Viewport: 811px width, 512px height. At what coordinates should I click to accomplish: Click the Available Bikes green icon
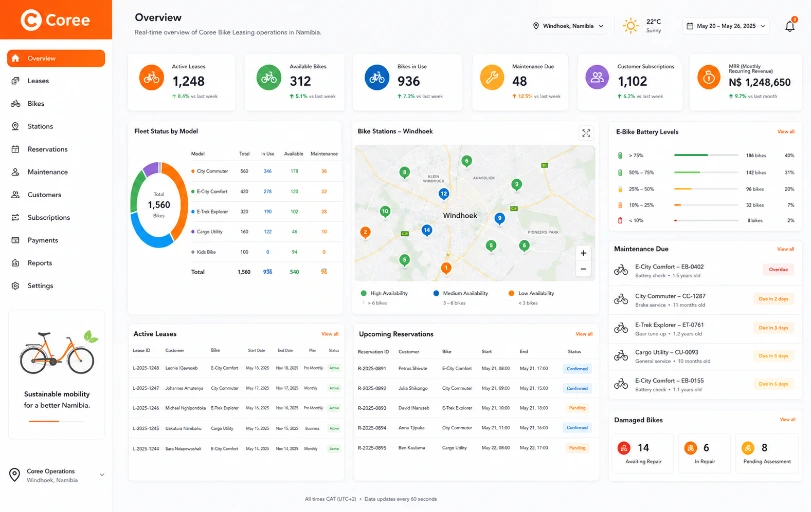268,78
